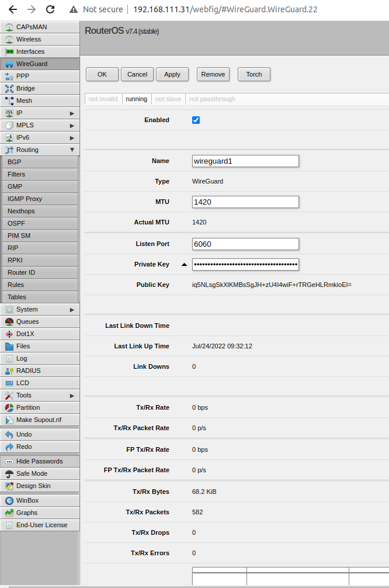389x588 pixels.
Task: Open the Router ID submenu
Action: pos(40,272)
